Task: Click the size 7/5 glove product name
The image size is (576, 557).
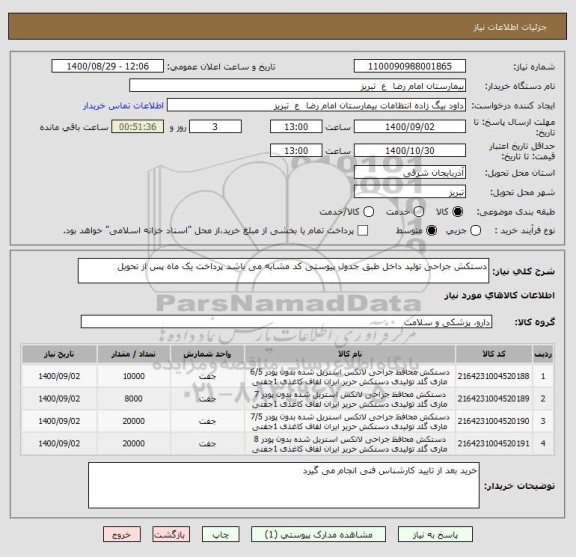Action: coord(350,421)
